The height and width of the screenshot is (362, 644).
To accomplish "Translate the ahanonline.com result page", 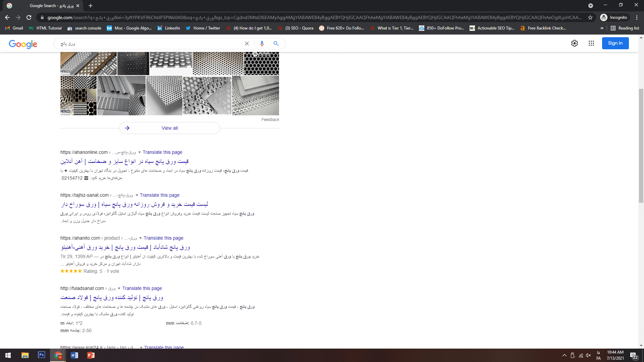I will pyautogui.click(x=162, y=152).
